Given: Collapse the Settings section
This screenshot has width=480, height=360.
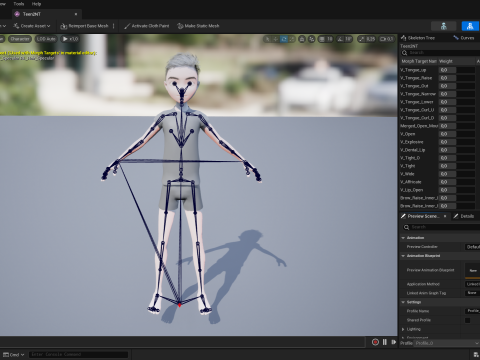Looking at the screenshot, I should click(x=403, y=302).
